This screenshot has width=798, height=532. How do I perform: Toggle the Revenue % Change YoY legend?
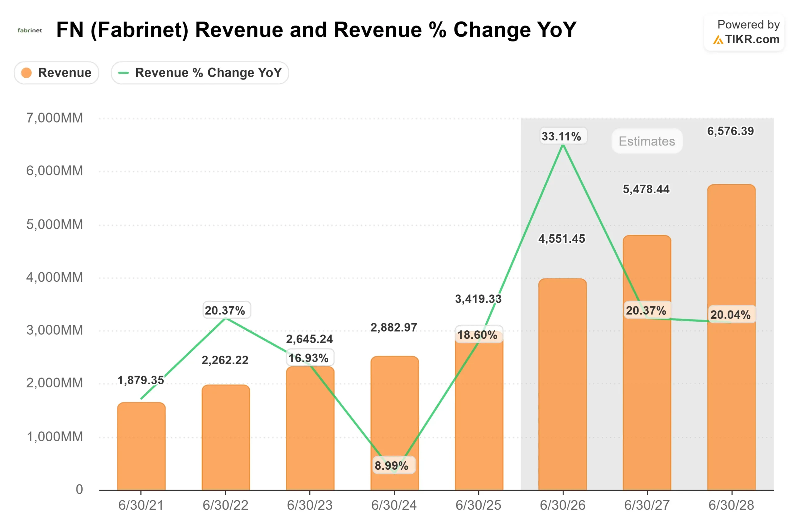point(200,73)
